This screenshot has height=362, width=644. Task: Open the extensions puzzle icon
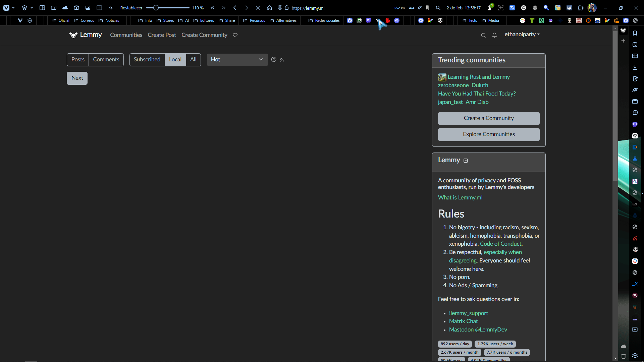(x=581, y=8)
